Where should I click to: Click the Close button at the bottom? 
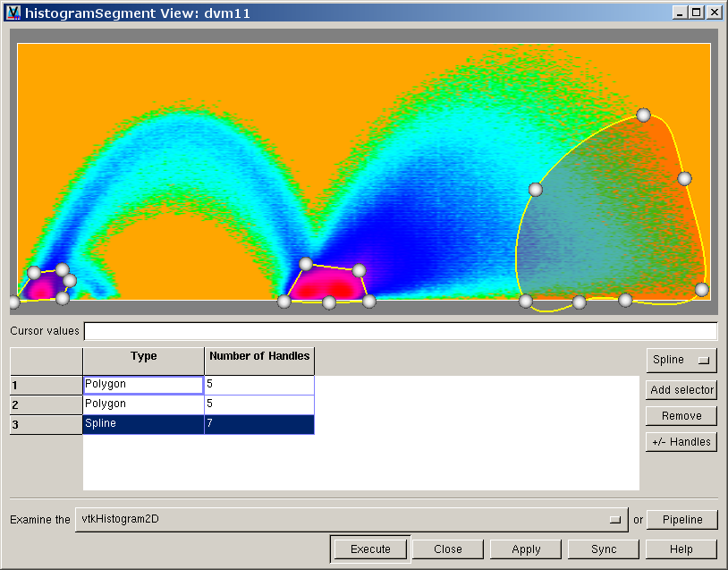[x=447, y=549]
